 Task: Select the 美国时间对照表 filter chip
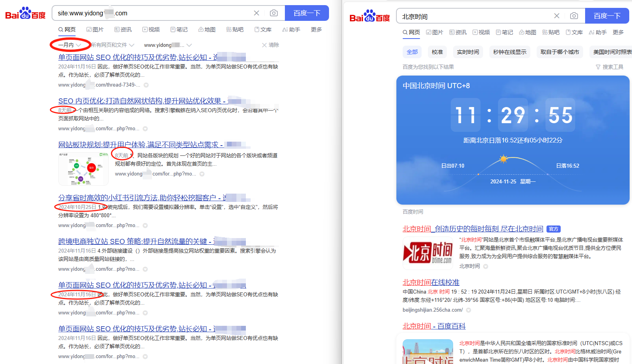610,52
